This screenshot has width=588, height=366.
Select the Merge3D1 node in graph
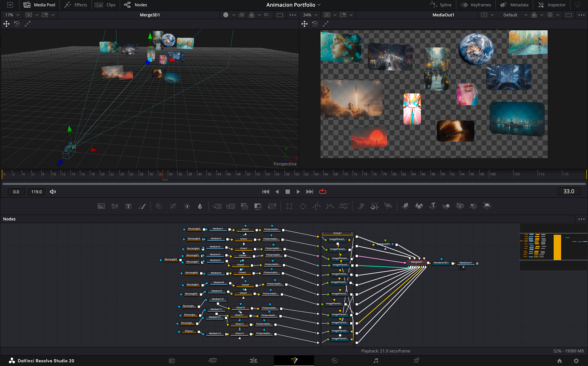(417, 262)
